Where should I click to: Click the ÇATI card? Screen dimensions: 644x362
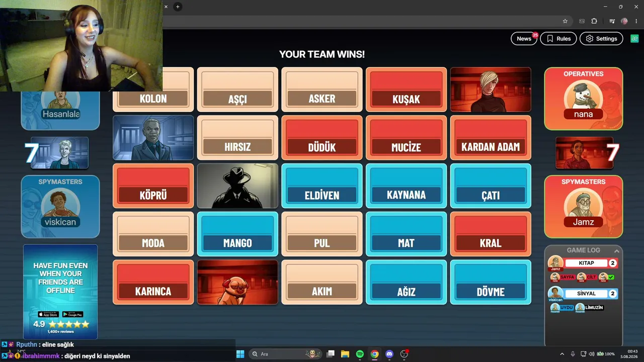click(x=491, y=186)
